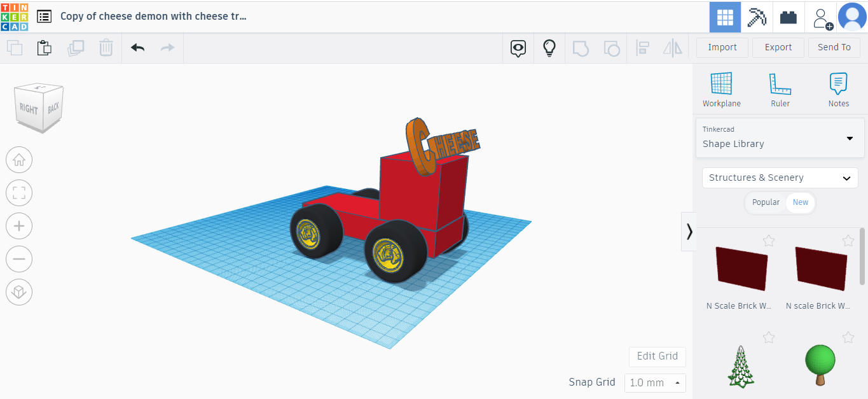868x399 pixels.
Task: Switch to the Popular tab
Action: (x=766, y=202)
